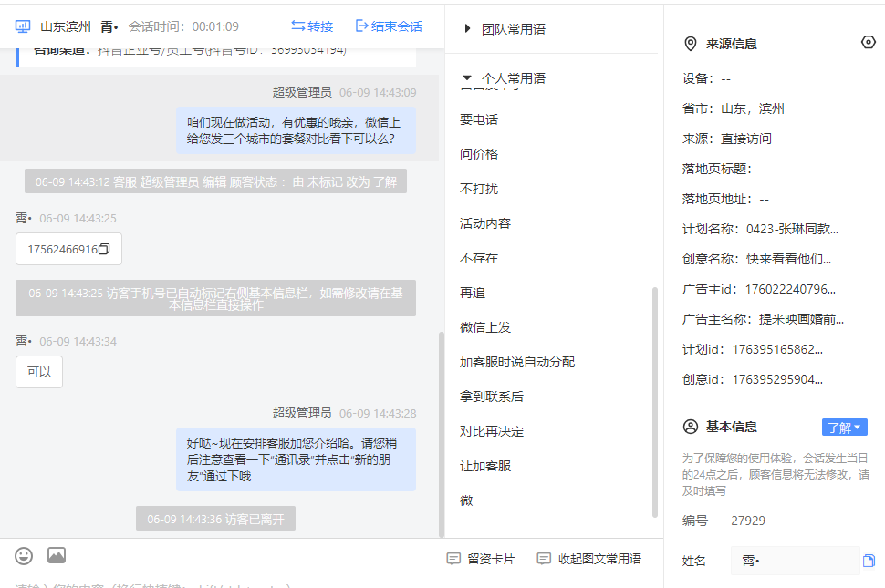The height and width of the screenshot is (588, 885).
Task: Expand the 团队常用语 section
Action: [467, 29]
